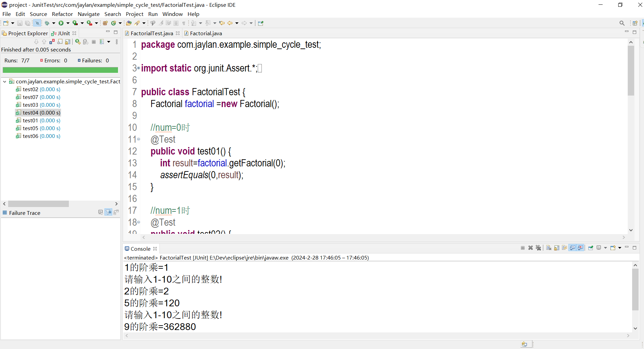The image size is (644, 349).
Task: Open dropdown arrow beside green Run icon
Action: pyautogui.click(x=68, y=23)
